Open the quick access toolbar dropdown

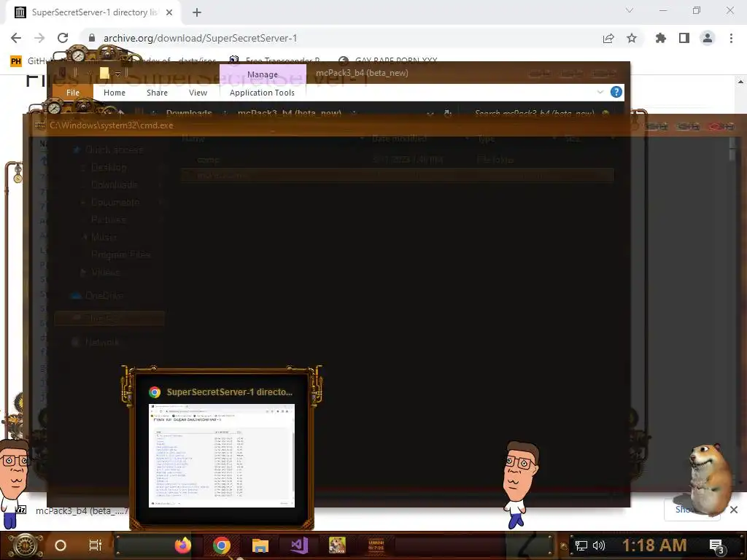point(117,74)
